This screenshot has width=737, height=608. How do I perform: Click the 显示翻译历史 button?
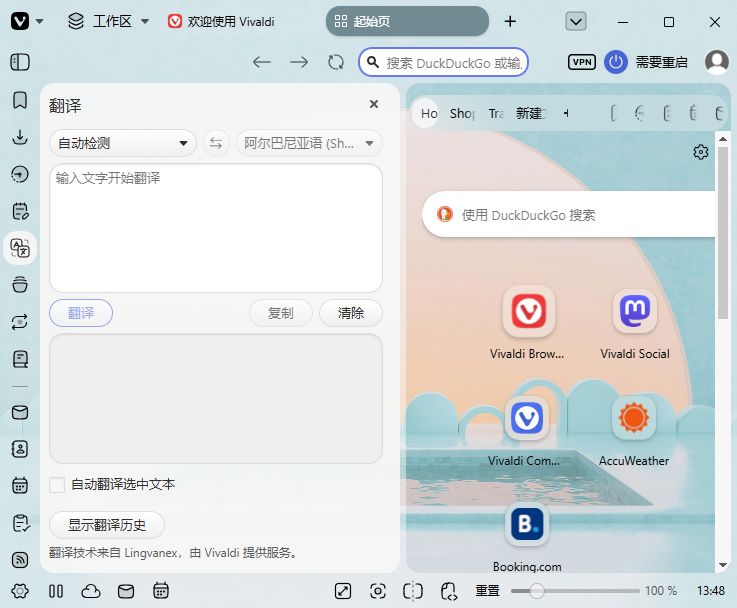(107, 525)
